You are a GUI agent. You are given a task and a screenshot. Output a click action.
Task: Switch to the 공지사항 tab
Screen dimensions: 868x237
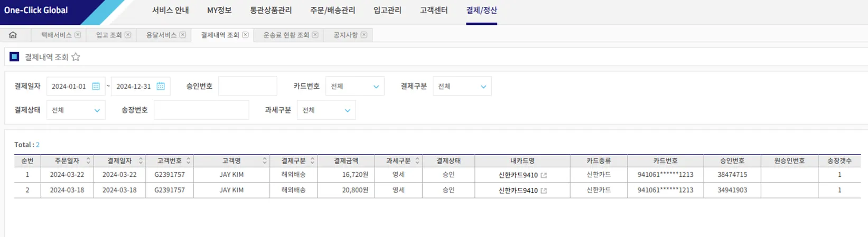click(346, 35)
